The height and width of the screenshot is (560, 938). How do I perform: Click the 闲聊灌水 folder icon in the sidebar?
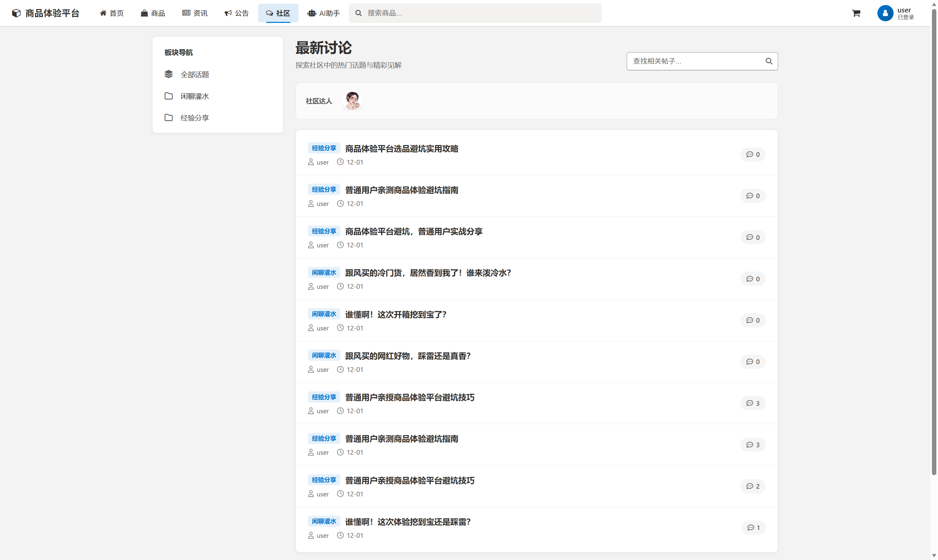click(169, 96)
